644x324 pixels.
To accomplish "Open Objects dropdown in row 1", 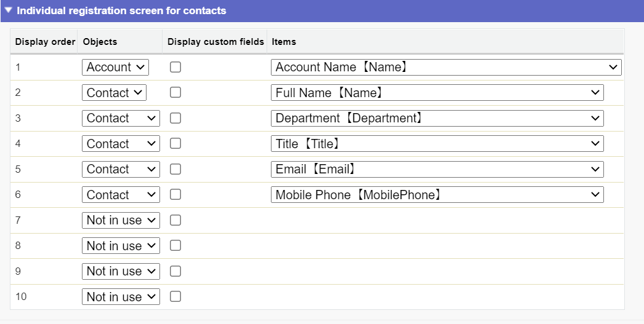I will [115, 67].
